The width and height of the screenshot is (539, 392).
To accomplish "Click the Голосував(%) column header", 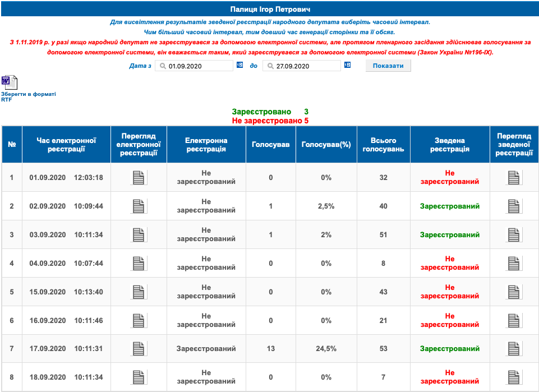I will (326, 145).
